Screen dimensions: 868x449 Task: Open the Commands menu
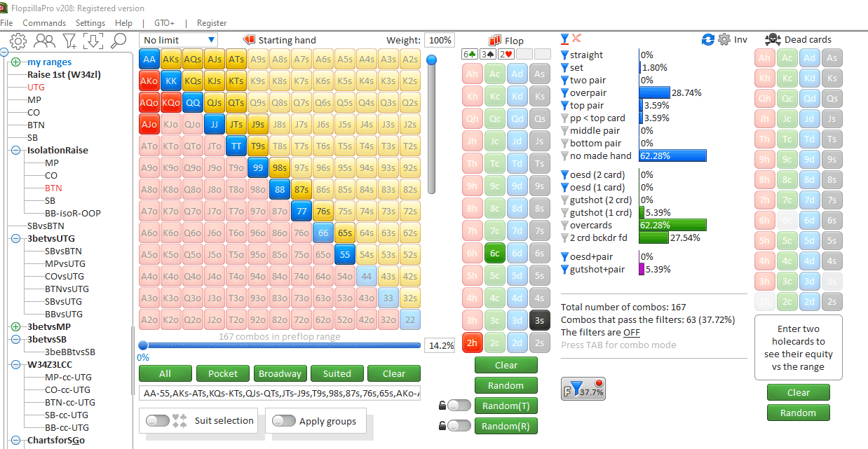(x=44, y=23)
